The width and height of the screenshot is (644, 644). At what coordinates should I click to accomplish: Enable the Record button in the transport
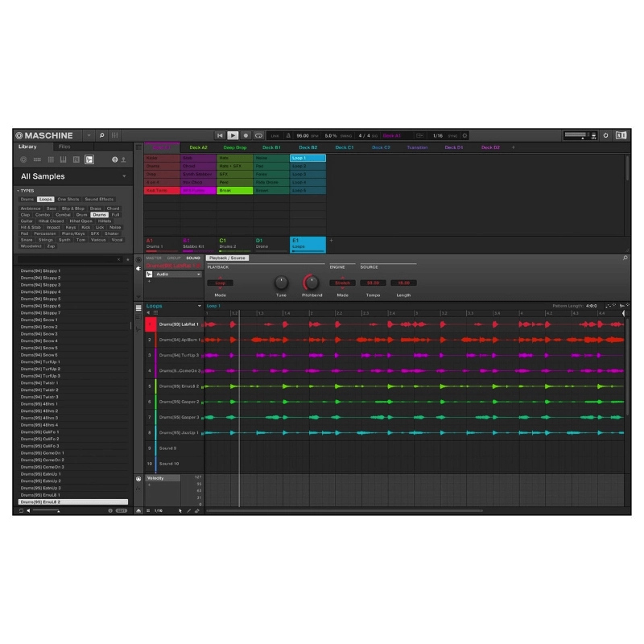[246, 134]
